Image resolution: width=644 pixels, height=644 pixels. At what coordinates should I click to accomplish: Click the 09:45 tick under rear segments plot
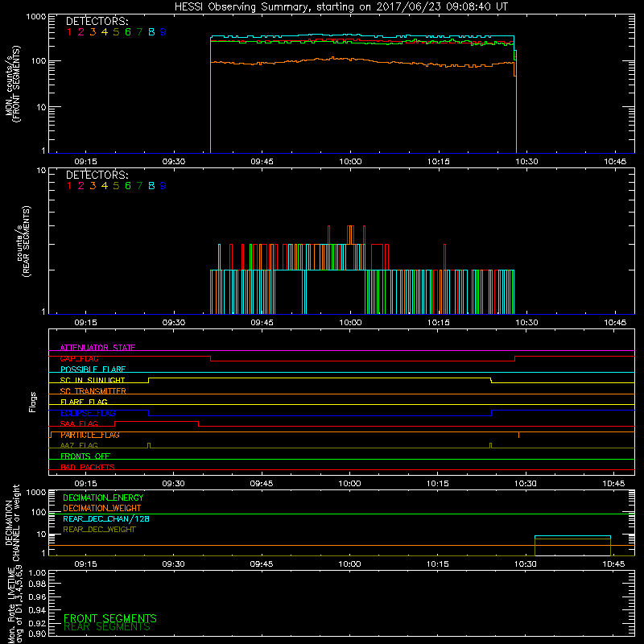coord(262,323)
